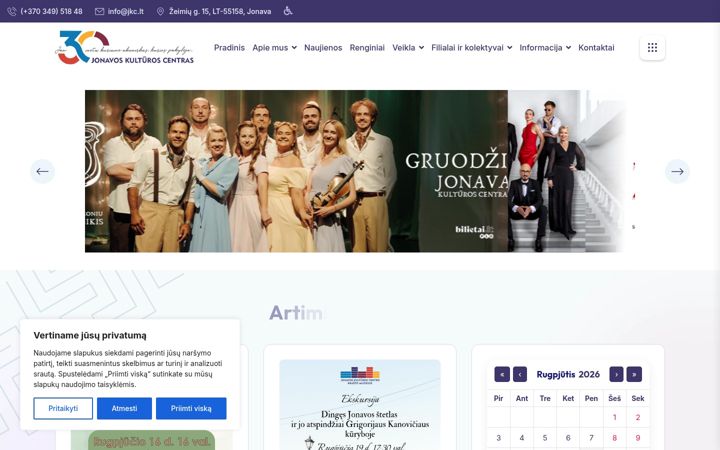
Task: Click the phone icon in top bar
Action: [x=12, y=11]
